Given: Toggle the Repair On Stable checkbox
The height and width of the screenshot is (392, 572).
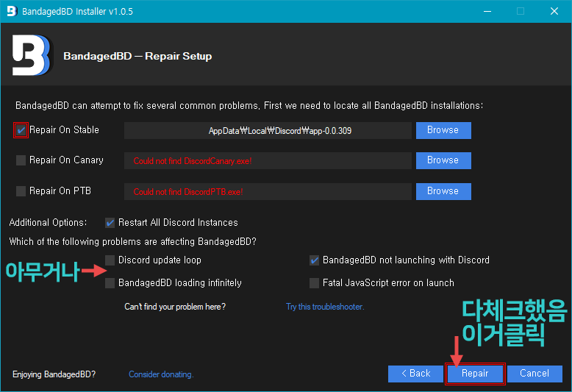Looking at the screenshot, I should click(x=21, y=130).
